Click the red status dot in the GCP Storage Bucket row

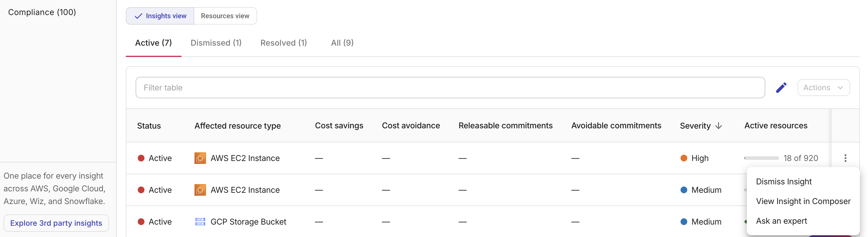pos(141,222)
